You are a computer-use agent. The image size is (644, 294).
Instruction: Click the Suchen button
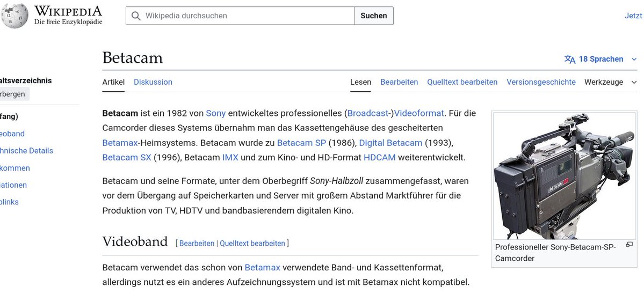tap(374, 16)
